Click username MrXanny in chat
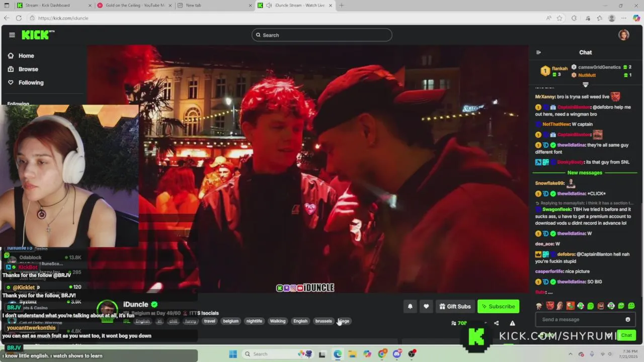The image size is (644, 362). click(x=545, y=97)
